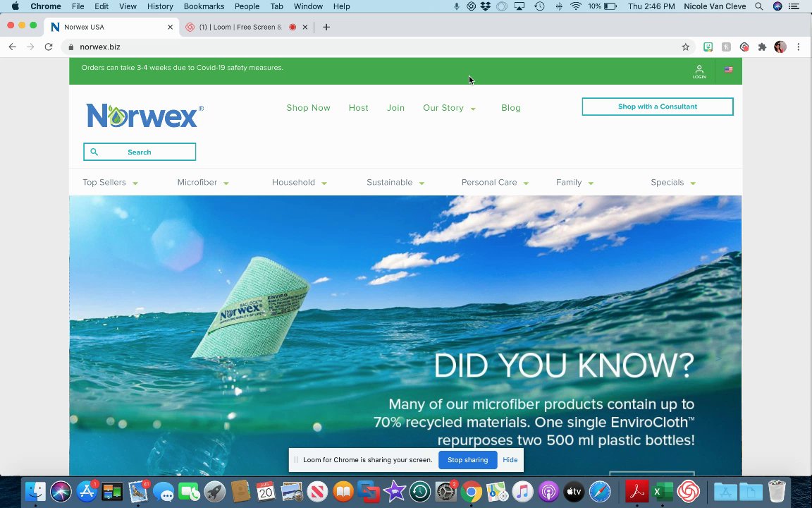Open the Chrome Extensions puzzle icon
The image size is (812, 508).
coord(762,47)
